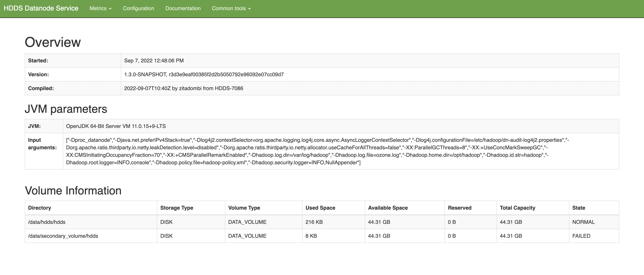Screen dimensions: 644x275
Task: Select the /data/hdds/hdds directory row
Action: (x=47, y=222)
